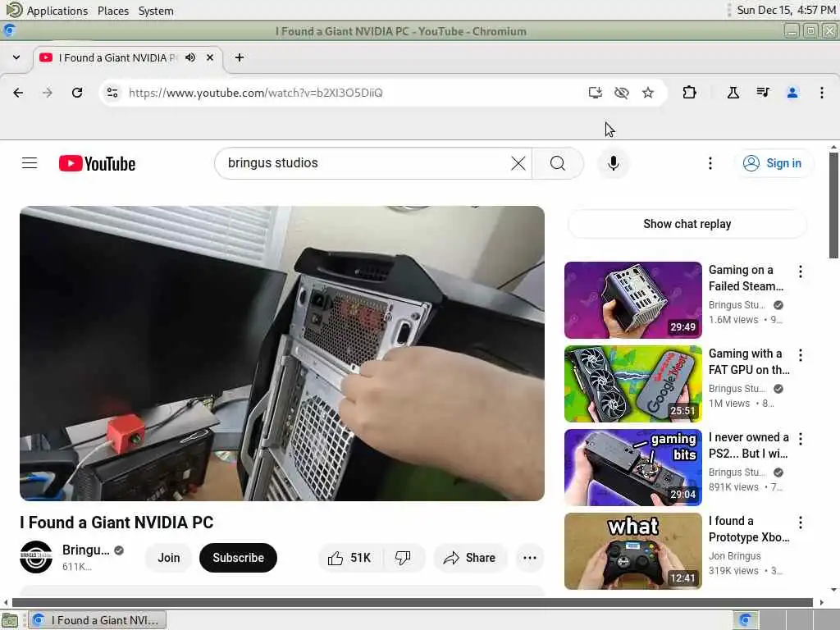840x630 pixels.
Task: Open the Chromium three-dot menu
Action: pos(822,93)
